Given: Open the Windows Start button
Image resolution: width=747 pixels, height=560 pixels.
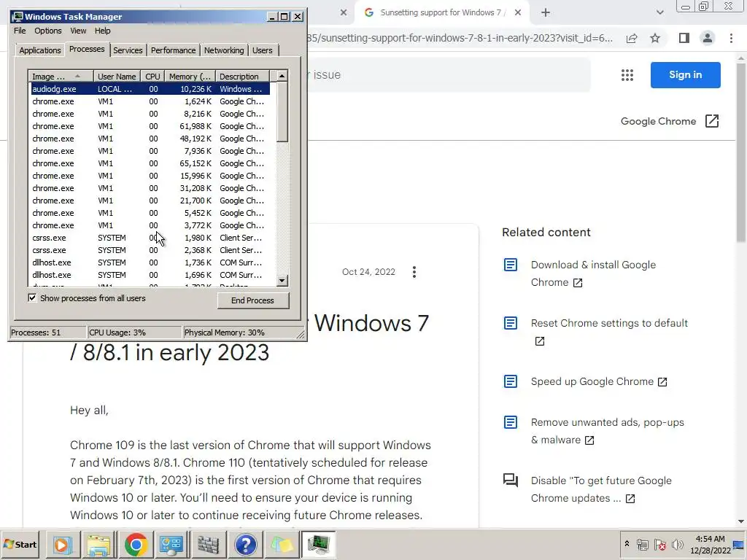Looking at the screenshot, I should (x=20, y=544).
